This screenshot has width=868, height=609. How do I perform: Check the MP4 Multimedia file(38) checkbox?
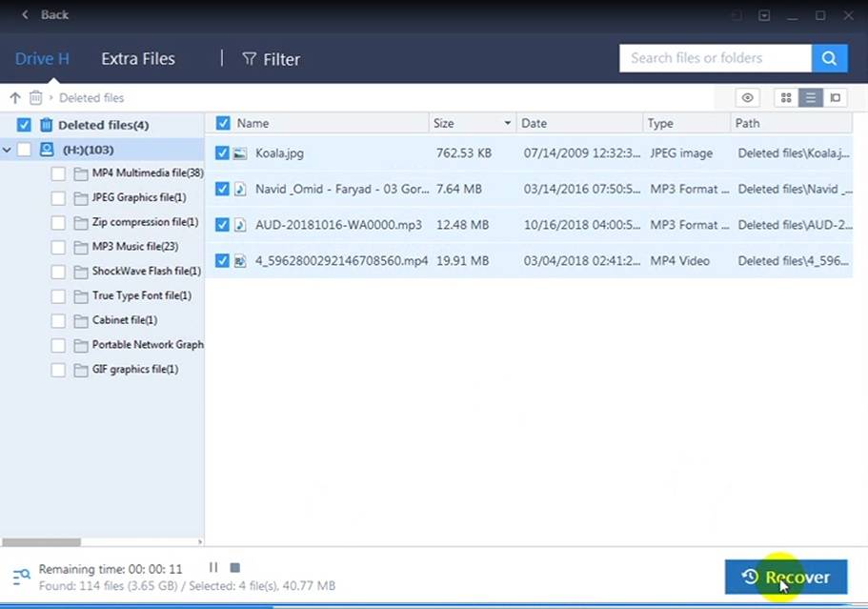tap(58, 173)
